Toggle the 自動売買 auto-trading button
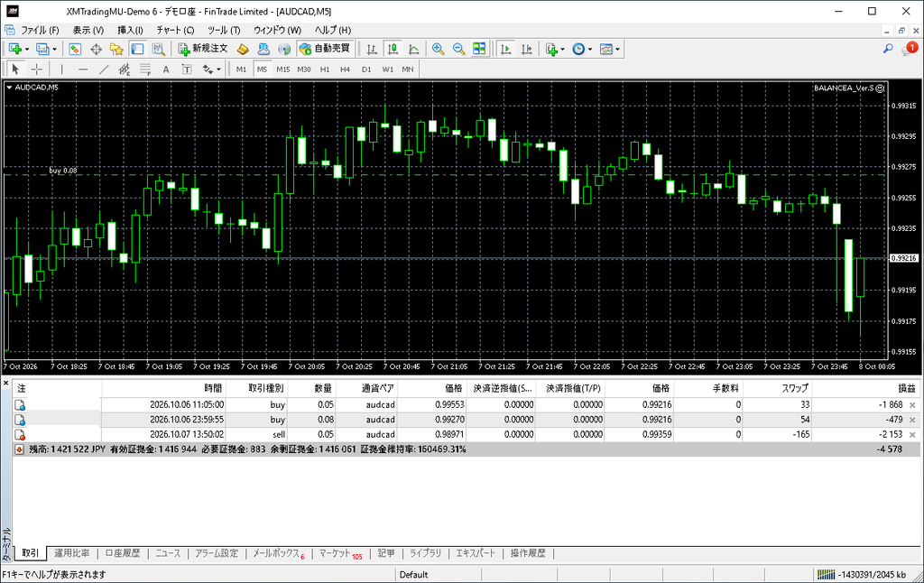Screen dimensions: 924x583 325,49
